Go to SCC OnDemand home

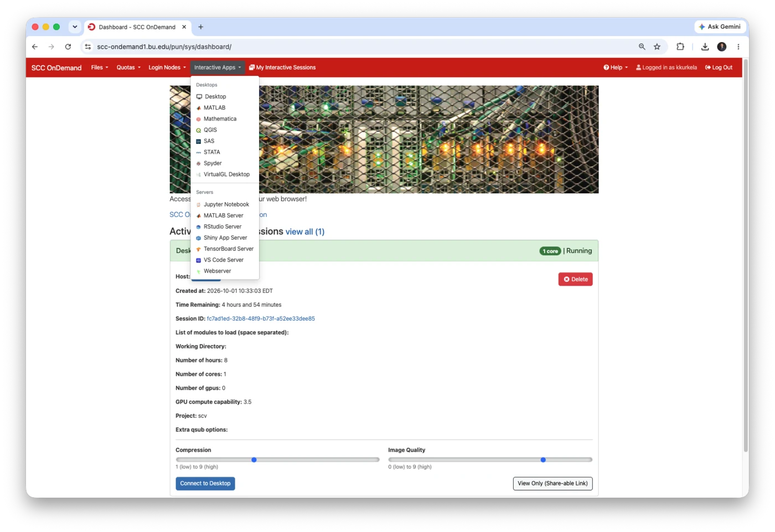[x=56, y=68]
